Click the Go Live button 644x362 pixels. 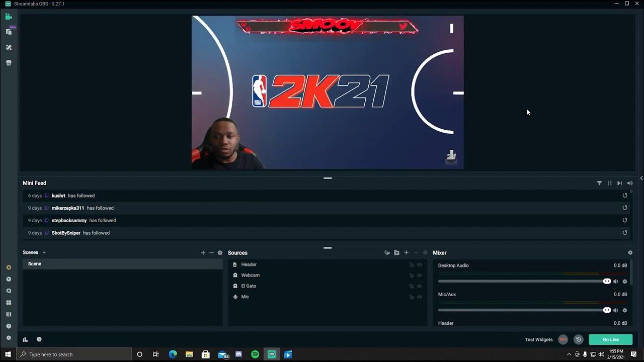pos(610,340)
